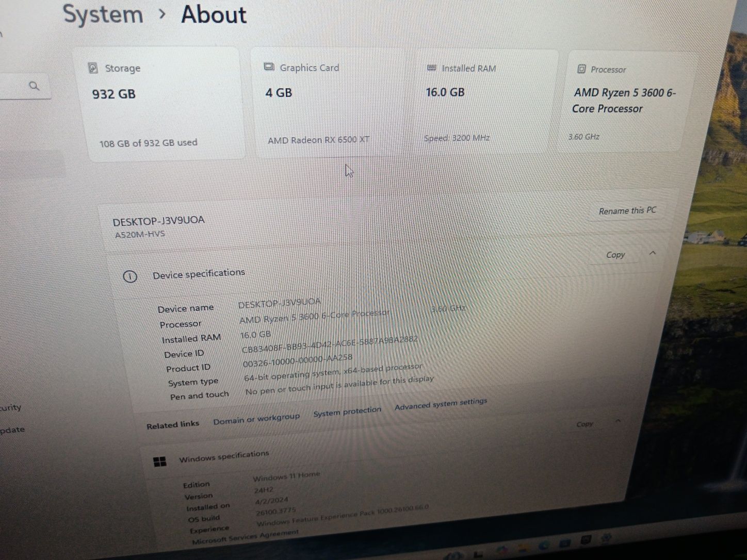Click '108 GB of 932 GB used' text
Screen dimensions: 747x560
click(148, 143)
